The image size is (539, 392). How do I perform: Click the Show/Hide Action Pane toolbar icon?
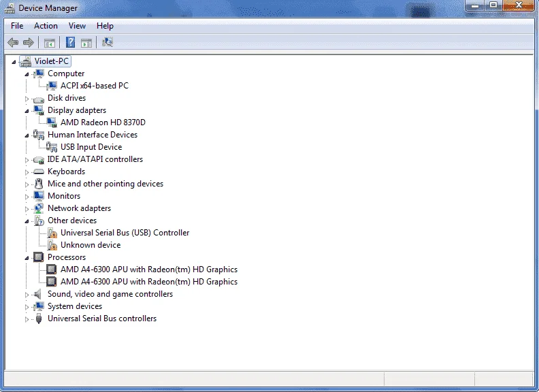(x=86, y=43)
